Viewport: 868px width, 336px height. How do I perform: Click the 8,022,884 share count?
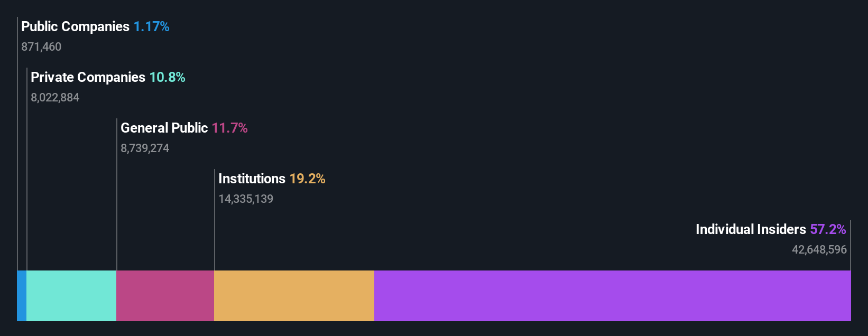coord(55,97)
